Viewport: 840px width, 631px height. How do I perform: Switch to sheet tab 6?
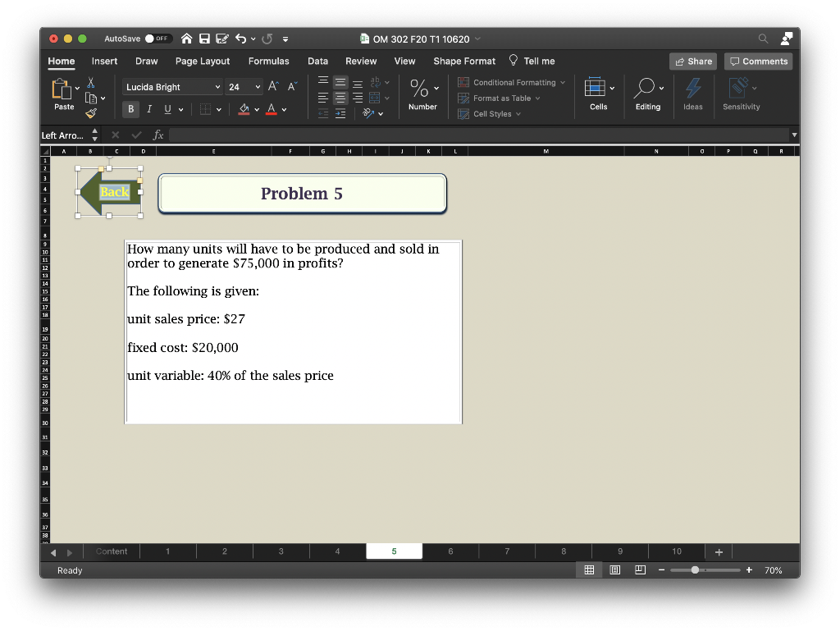click(450, 551)
